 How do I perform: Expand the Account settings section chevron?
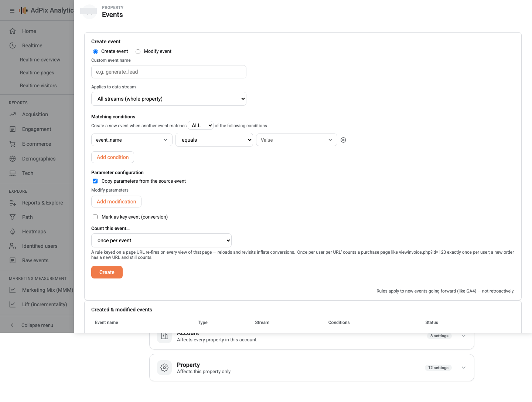(464, 336)
